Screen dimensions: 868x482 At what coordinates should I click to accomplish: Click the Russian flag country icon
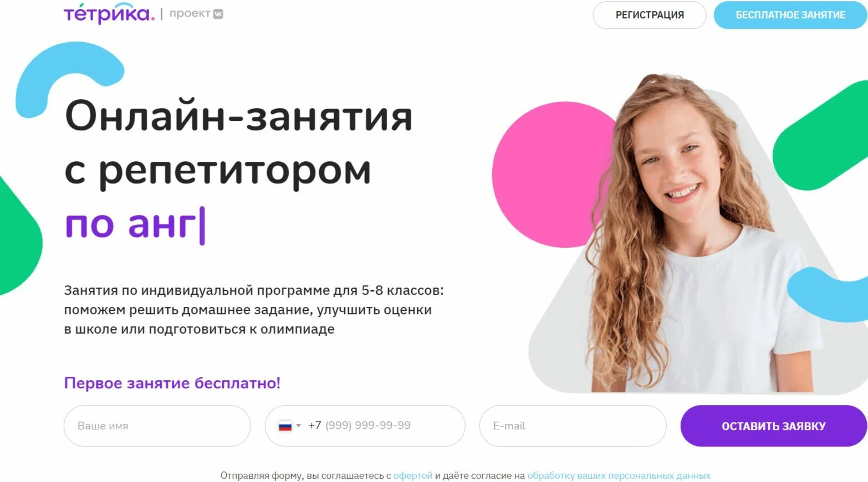[285, 425]
